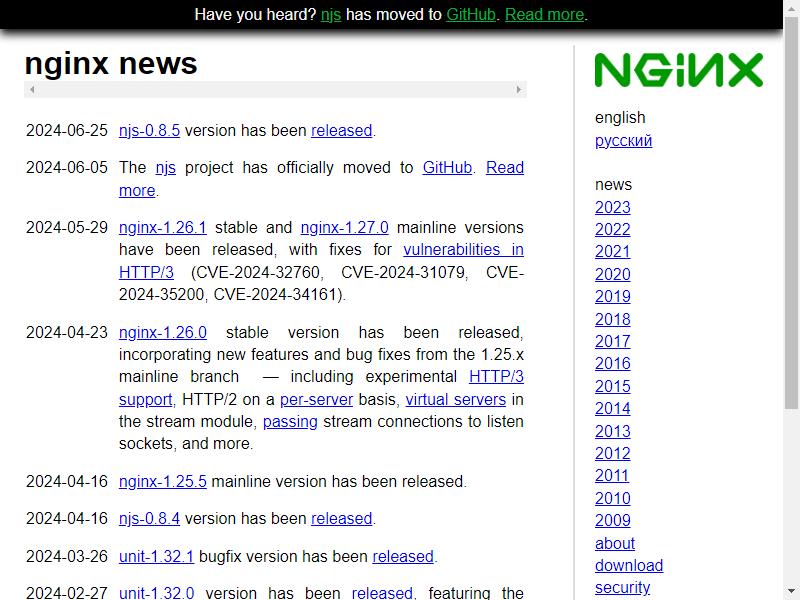Open njs-0.8.4 link
Screen dimensions: 800x600
[x=149, y=518]
